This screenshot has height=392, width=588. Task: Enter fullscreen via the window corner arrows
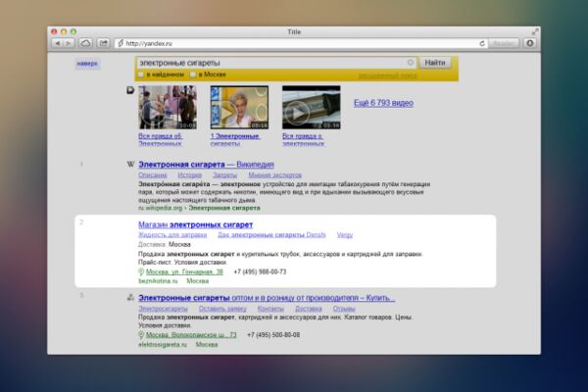535,32
